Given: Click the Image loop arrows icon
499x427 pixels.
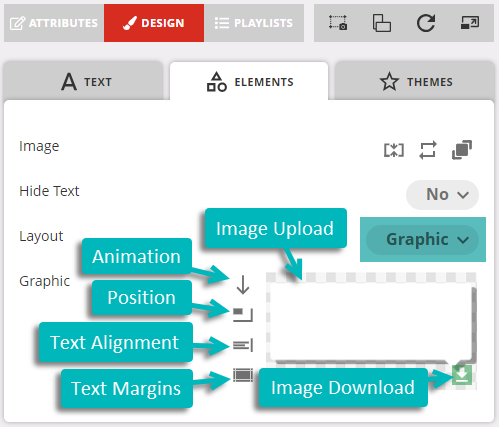Looking at the screenshot, I should click(428, 150).
